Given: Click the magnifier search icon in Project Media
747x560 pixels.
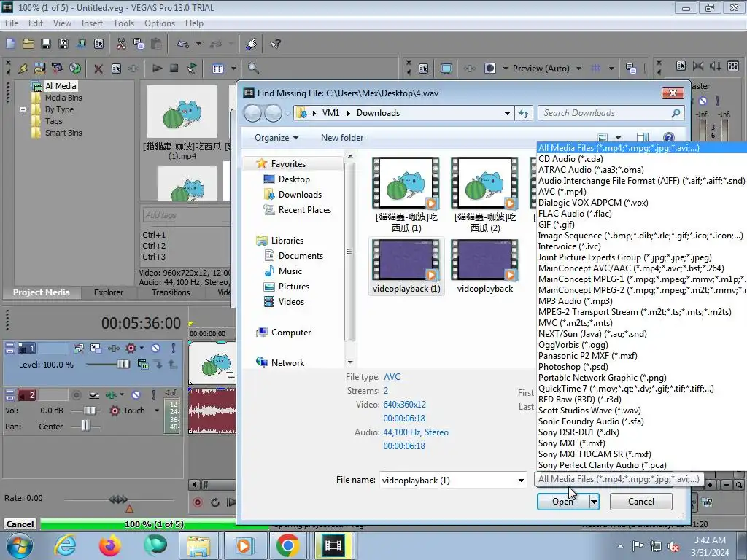Looking at the screenshot, I should tap(253, 69).
